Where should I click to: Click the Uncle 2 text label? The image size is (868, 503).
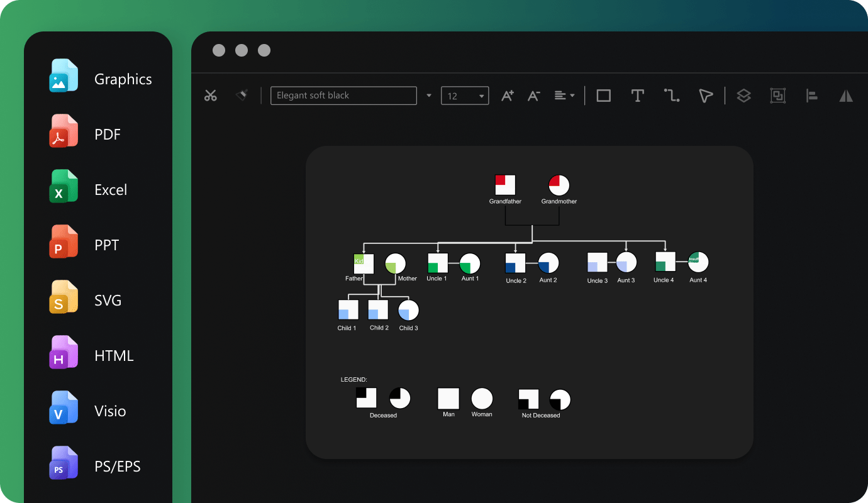click(x=516, y=281)
